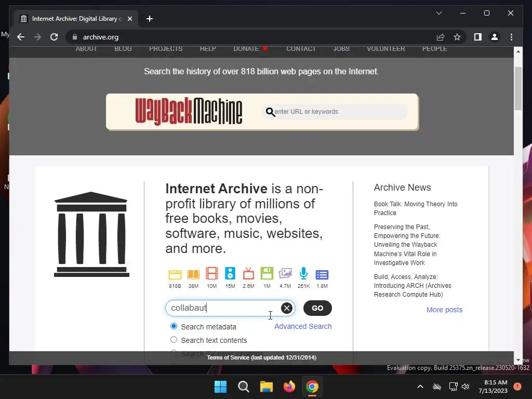Open taskbar Search

(x=243, y=387)
